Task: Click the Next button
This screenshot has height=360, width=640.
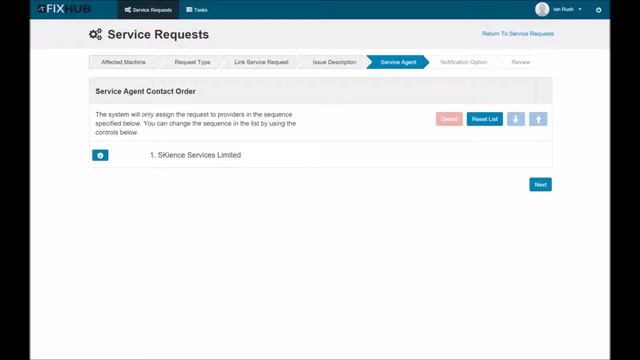Action: coord(540,184)
